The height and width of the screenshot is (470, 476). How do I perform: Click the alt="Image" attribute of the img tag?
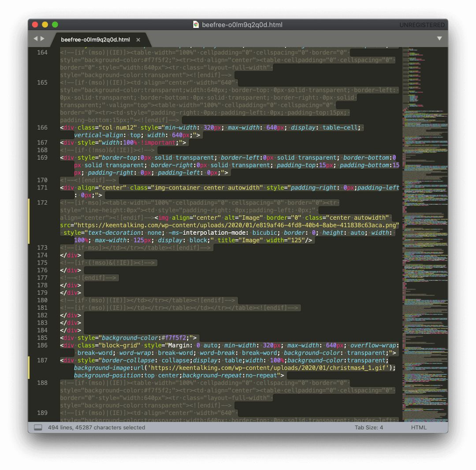[243, 218]
